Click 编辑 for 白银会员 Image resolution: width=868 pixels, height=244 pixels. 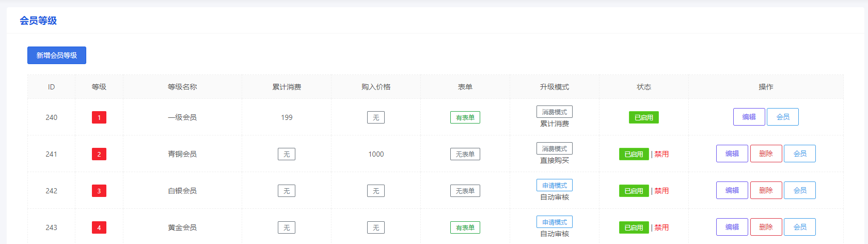(732, 190)
